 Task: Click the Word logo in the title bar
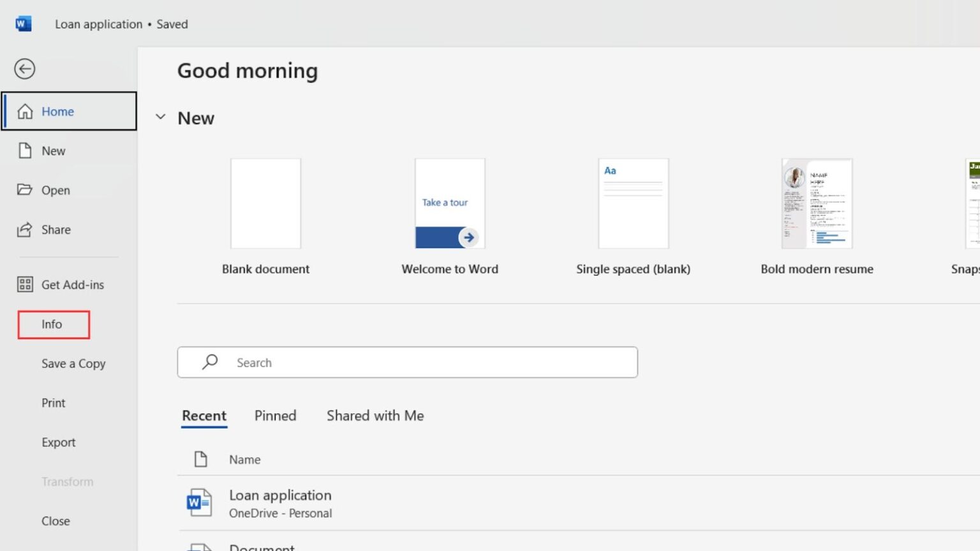[x=23, y=23]
